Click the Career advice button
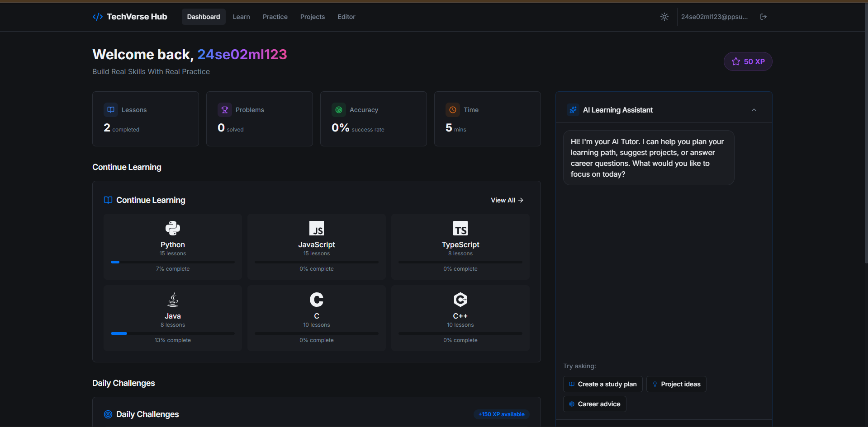868x427 pixels. (594, 404)
